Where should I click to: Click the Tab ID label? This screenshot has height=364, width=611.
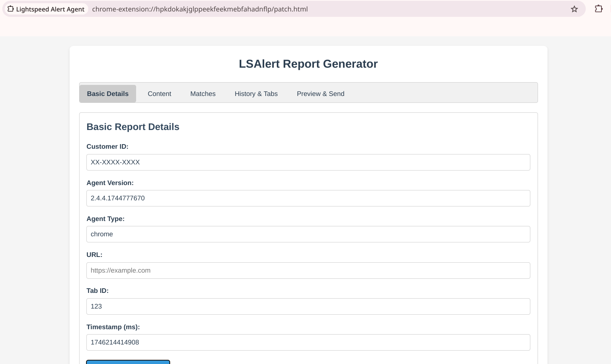[x=97, y=291]
